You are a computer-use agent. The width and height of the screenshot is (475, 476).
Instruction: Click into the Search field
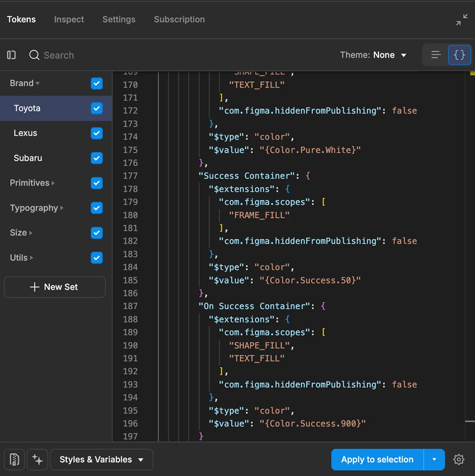[x=59, y=55]
